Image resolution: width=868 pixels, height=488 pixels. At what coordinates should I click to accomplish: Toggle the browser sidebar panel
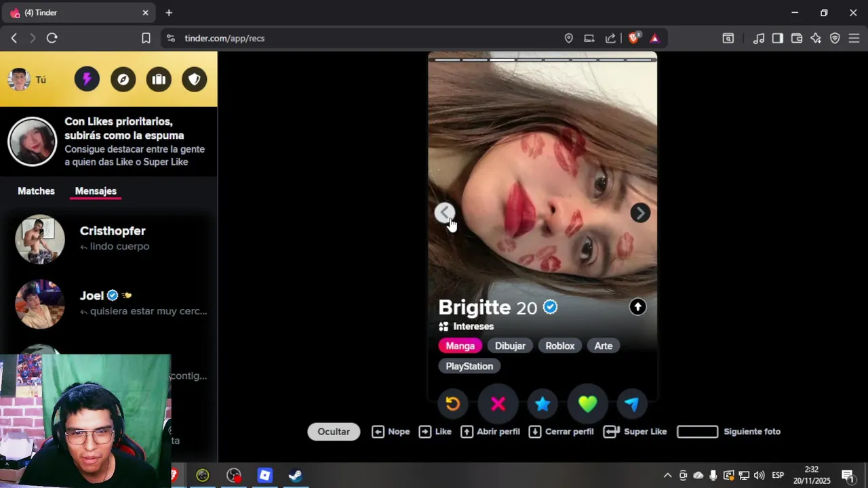pos(778,39)
